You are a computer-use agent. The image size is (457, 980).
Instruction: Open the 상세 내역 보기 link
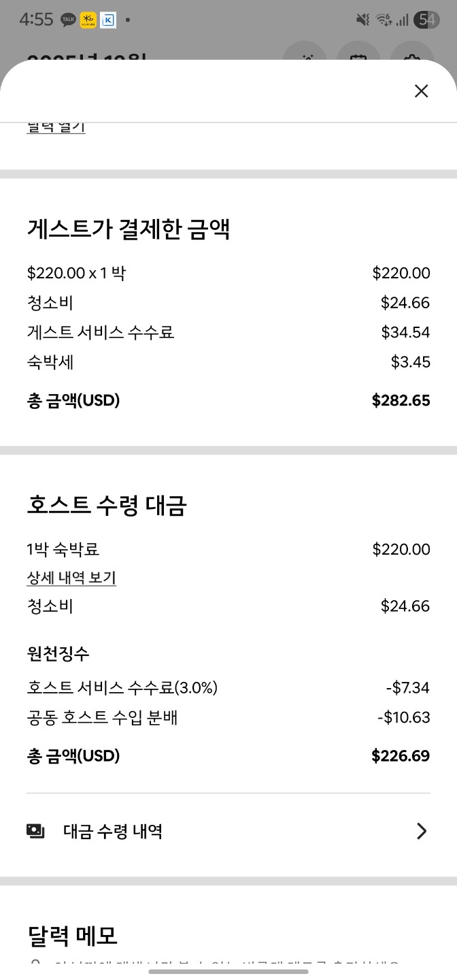coord(71,578)
